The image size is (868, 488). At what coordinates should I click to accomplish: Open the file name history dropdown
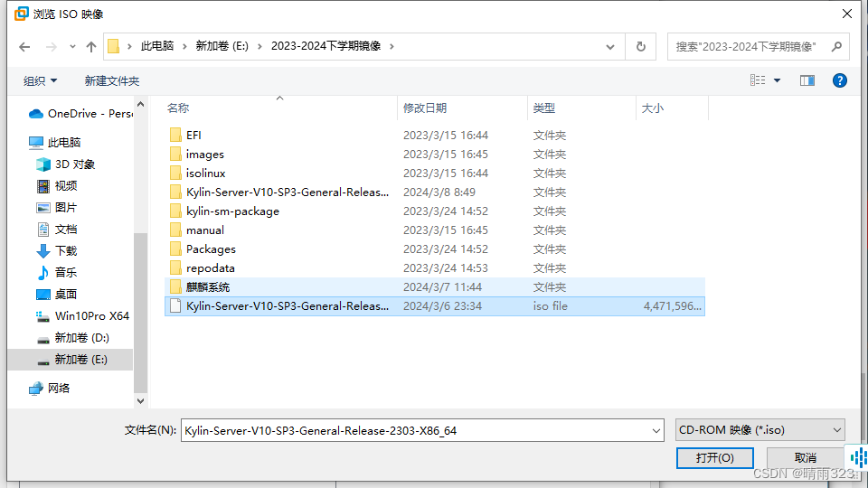[x=656, y=430]
